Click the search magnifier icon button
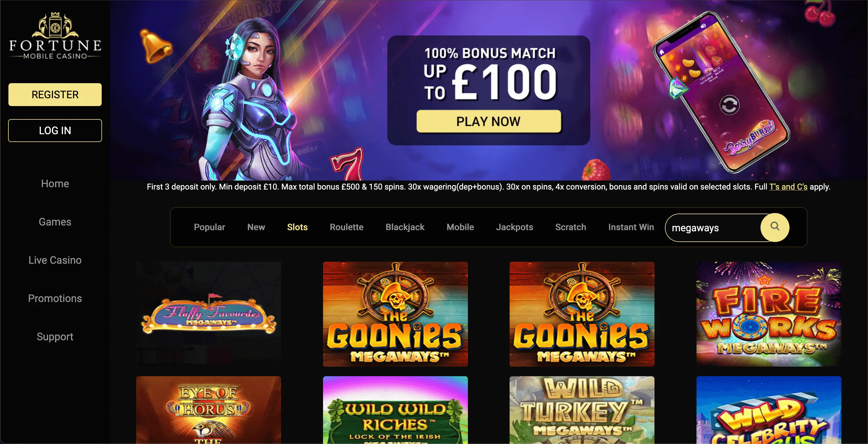Screen dimensions: 868x444 tap(775, 227)
